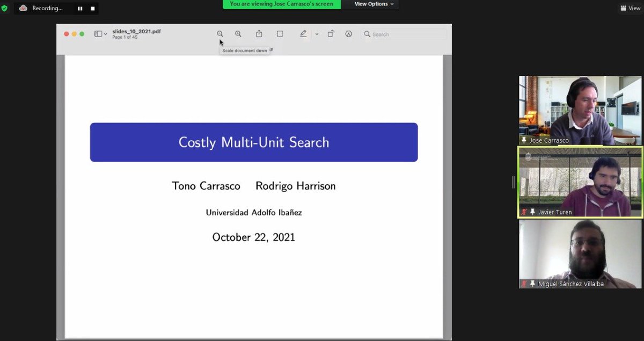Screen dimensions: 644x341
Task: Click the video panel divider handle
Action: pyautogui.click(x=513, y=183)
